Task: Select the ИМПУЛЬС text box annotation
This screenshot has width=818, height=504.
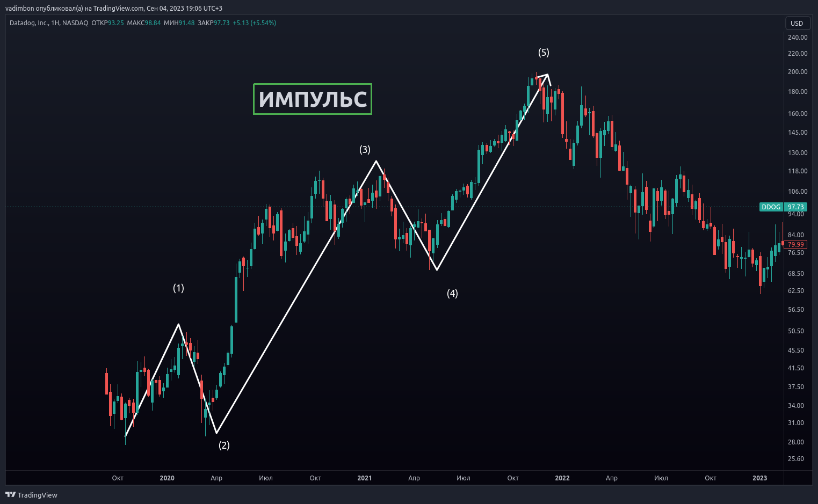Action: 313,99
